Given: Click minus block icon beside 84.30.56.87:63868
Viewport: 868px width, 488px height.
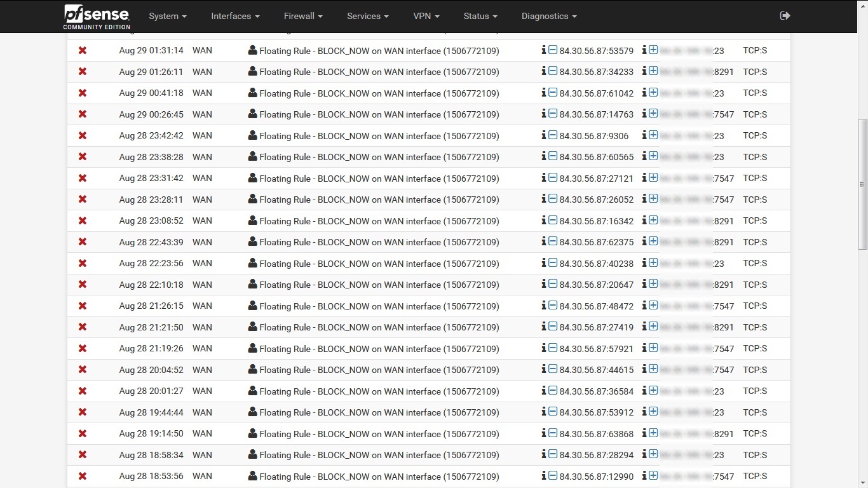Looking at the screenshot, I should pos(553,433).
